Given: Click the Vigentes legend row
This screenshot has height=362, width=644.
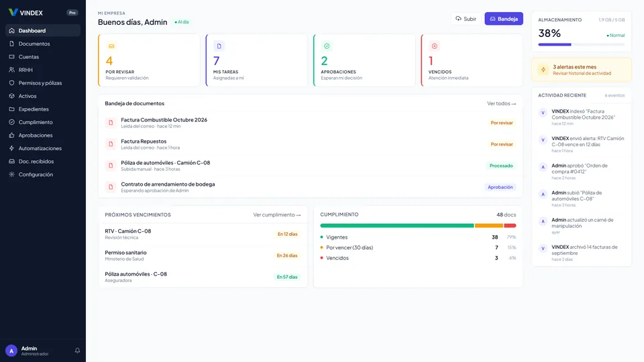Looking at the screenshot, I should [418, 237].
